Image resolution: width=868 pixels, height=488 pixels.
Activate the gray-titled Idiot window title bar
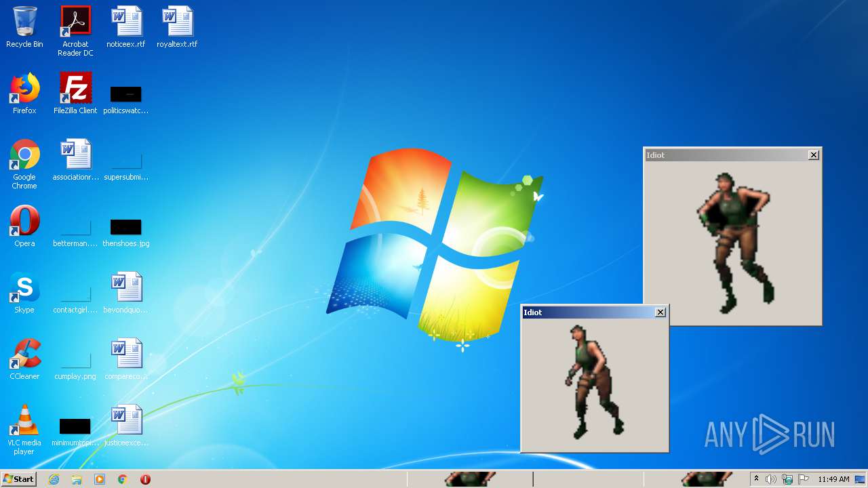click(x=726, y=155)
